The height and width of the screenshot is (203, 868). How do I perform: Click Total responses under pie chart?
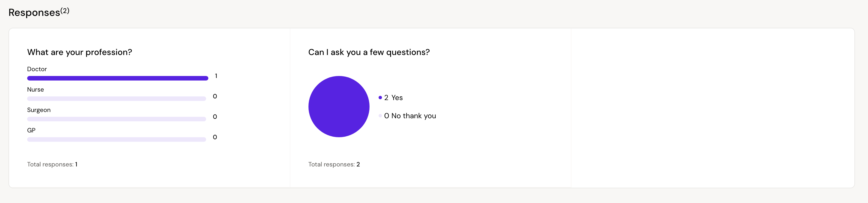click(x=334, y=164)
